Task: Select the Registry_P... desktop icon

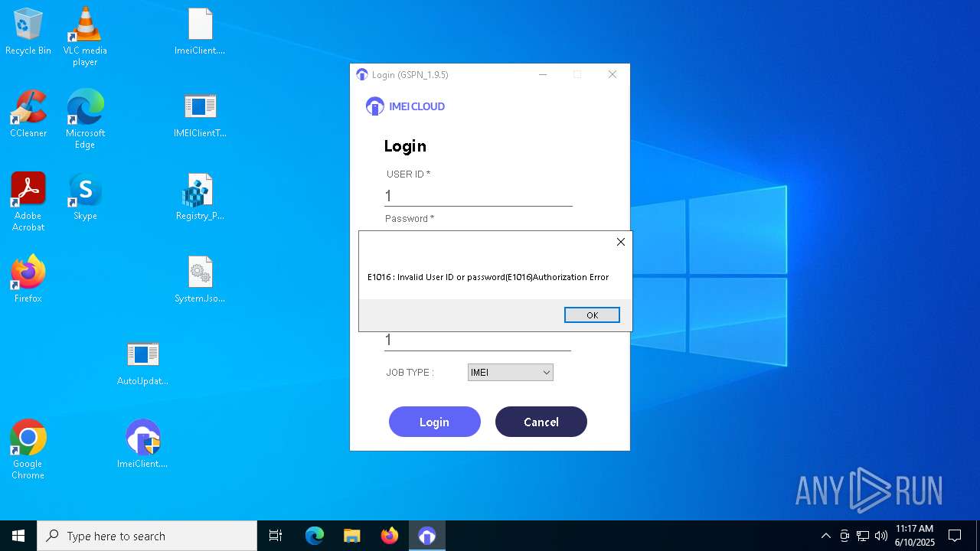Action: click(200, 197)
